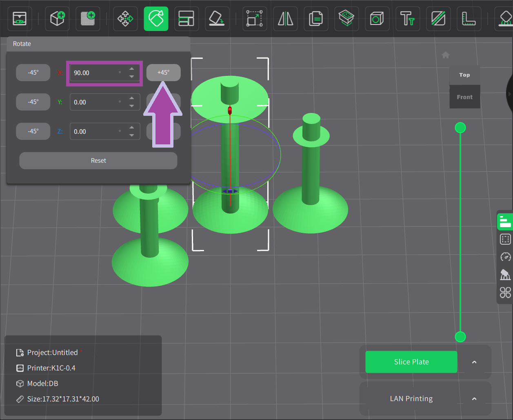Toggle the green line type display button
Screen dimensions: 513x420
(x=505, y=222)
